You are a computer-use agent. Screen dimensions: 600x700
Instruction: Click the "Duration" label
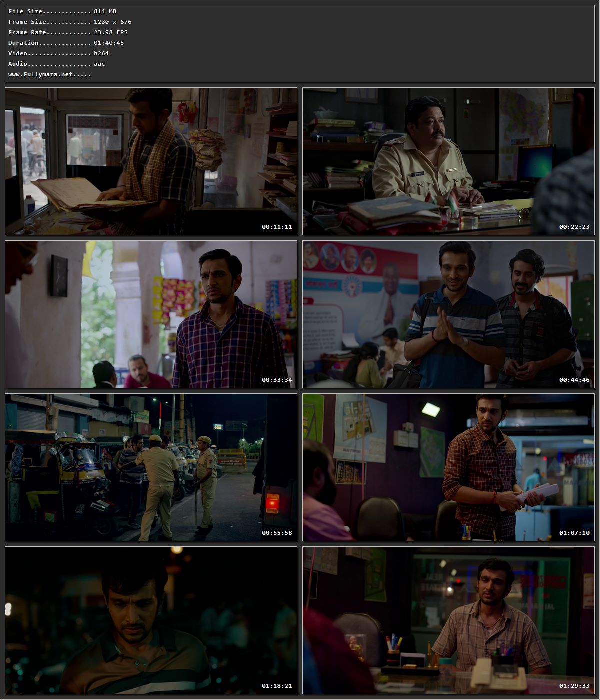click(23, 43)
